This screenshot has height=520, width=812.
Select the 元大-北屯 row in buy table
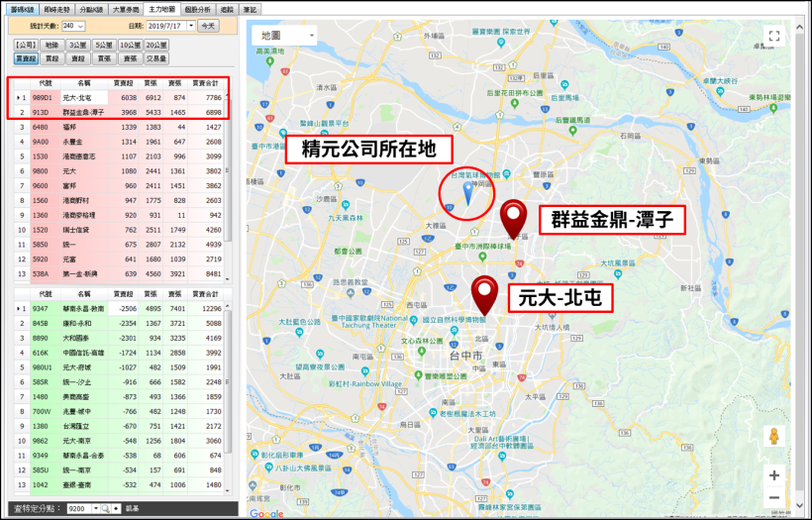tap(119, 97)
